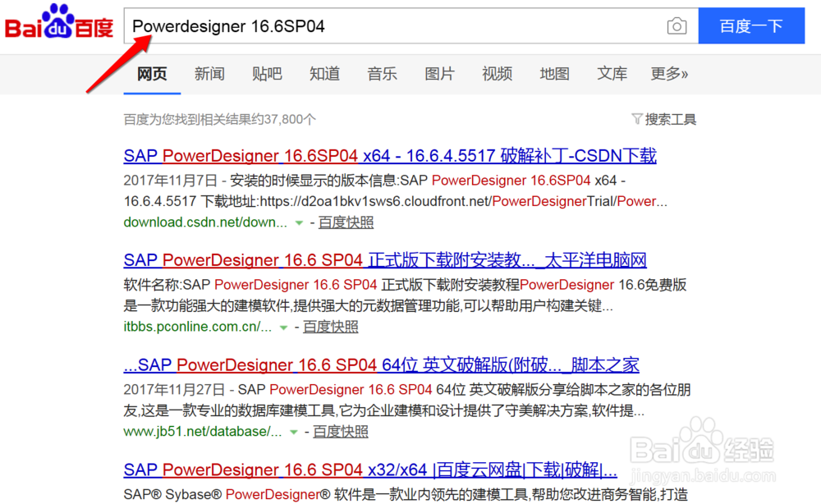Select the 网页 tab
This screenshot has width=821, height=504.
152,74
